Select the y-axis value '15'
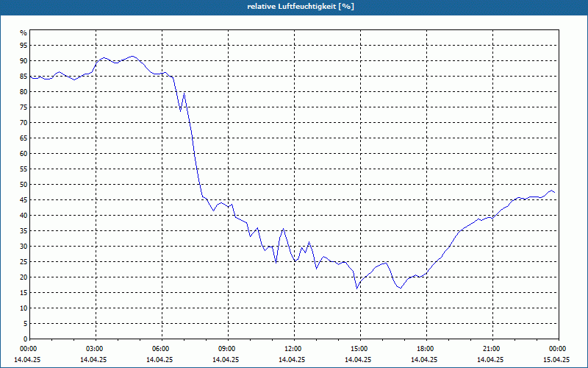Image resolution: width=588 pixels, height=368 pixels. (24, 293)
